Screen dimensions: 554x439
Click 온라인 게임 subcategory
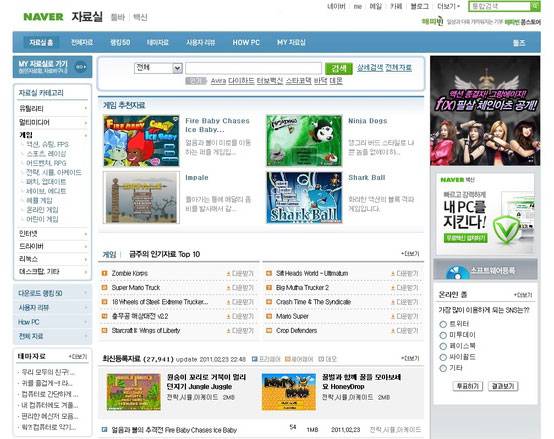click(42, 210)
